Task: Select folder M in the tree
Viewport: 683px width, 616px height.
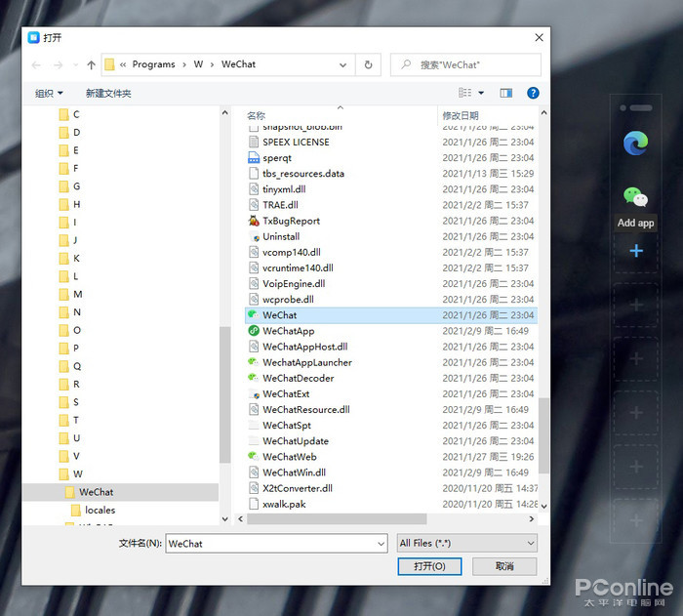Action: coord(71,294)
